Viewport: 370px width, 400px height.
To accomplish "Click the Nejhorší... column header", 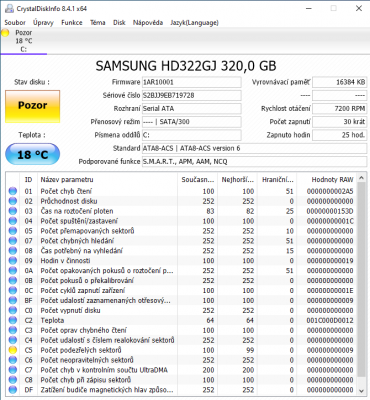I will pos(238,180).
